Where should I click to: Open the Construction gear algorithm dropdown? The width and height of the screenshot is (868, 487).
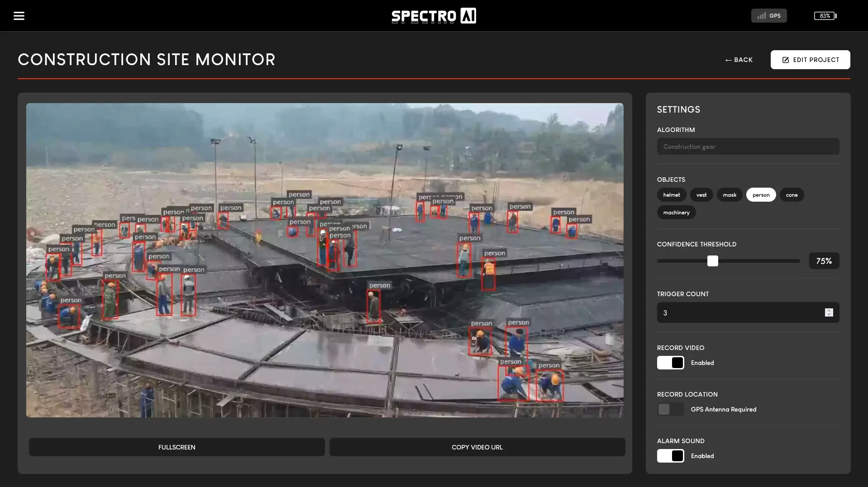pos(748,146)
